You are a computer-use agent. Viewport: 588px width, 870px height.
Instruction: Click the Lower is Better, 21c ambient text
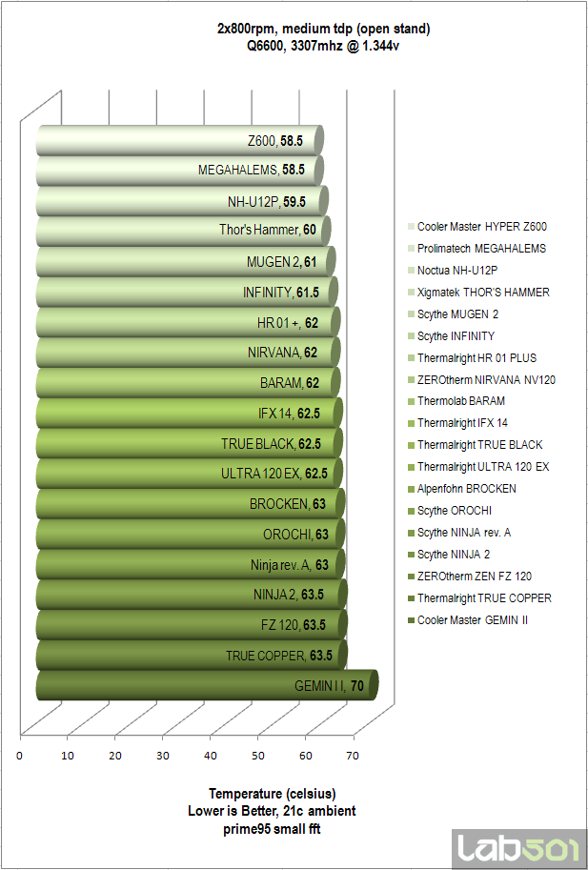[x=272, y=811]
